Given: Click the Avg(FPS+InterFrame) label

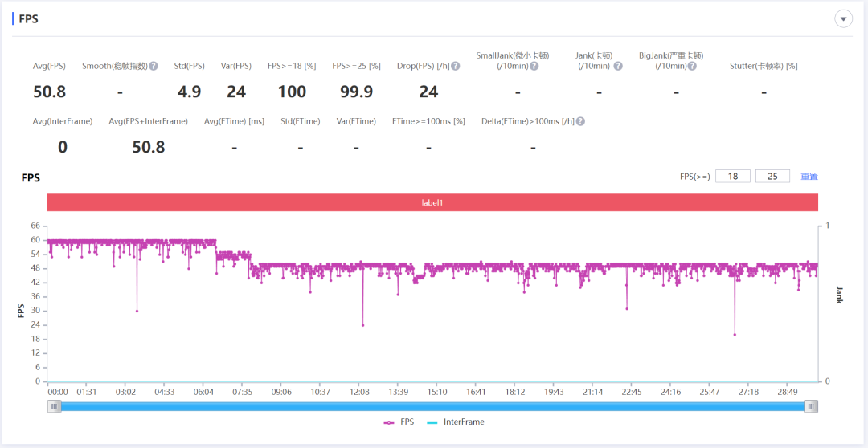Looking at the screenshot, I should click(149, 121).
